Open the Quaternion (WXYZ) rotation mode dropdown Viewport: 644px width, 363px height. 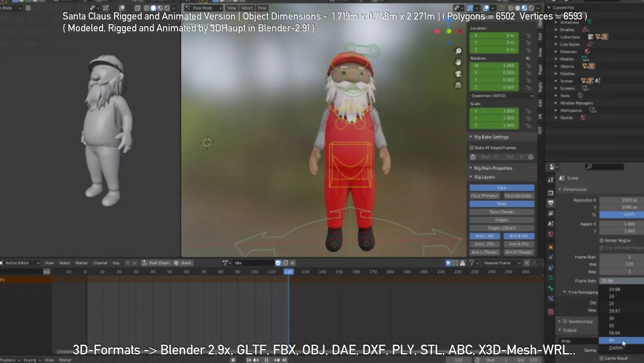[502, 96]
